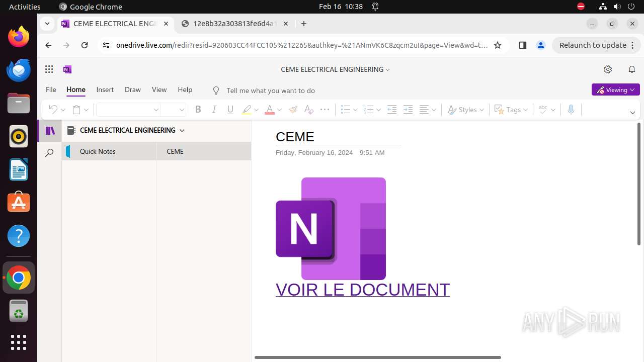644x362 pixels.
Task: Open OneNote settings gear
Action: (608, 69)
